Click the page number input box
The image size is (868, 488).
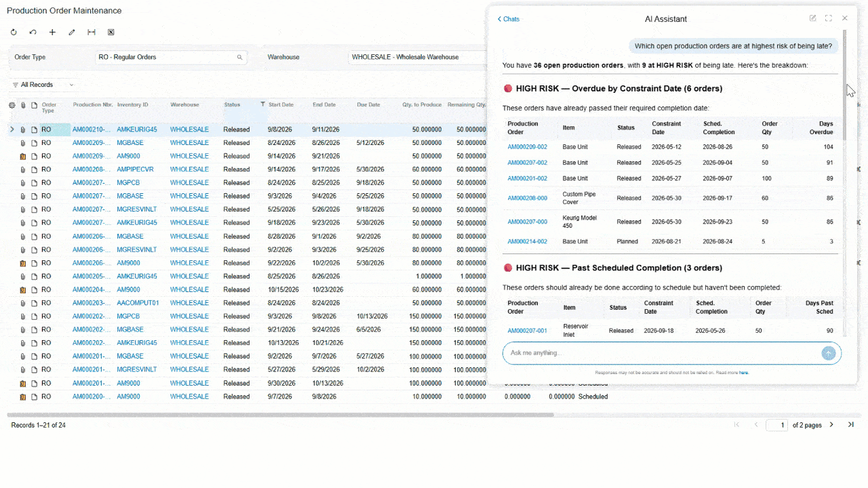776,425
